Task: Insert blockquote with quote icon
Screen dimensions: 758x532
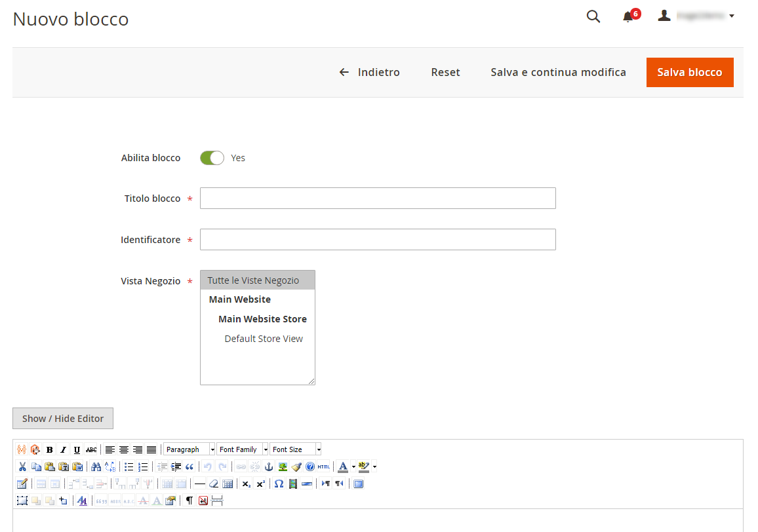Action: (x=190, y=466)
